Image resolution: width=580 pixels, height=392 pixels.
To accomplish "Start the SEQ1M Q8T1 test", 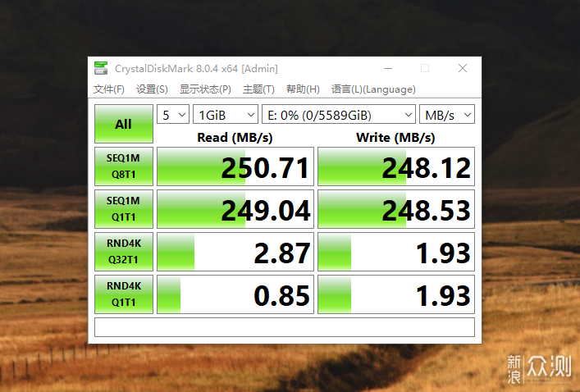I will [124, 166].
